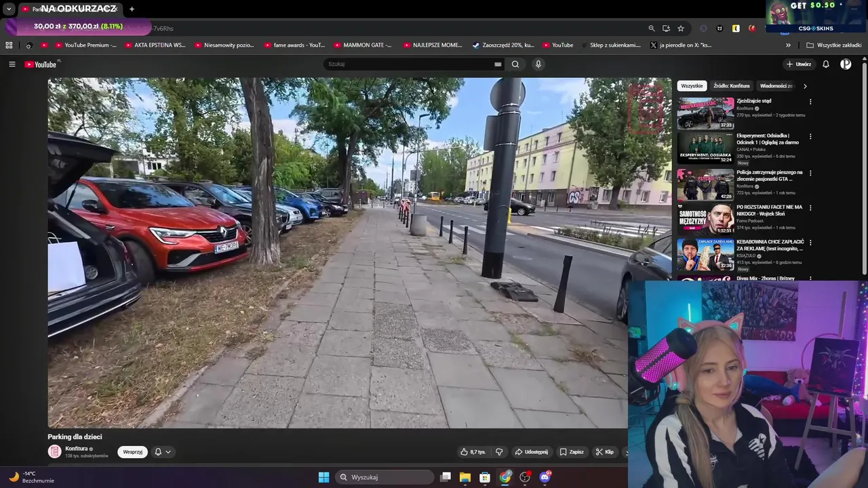Image resolution: width=868 pixels, height=488 pixels.
Task: Start voice search with the microphone icon
Action: pos(538,64)
